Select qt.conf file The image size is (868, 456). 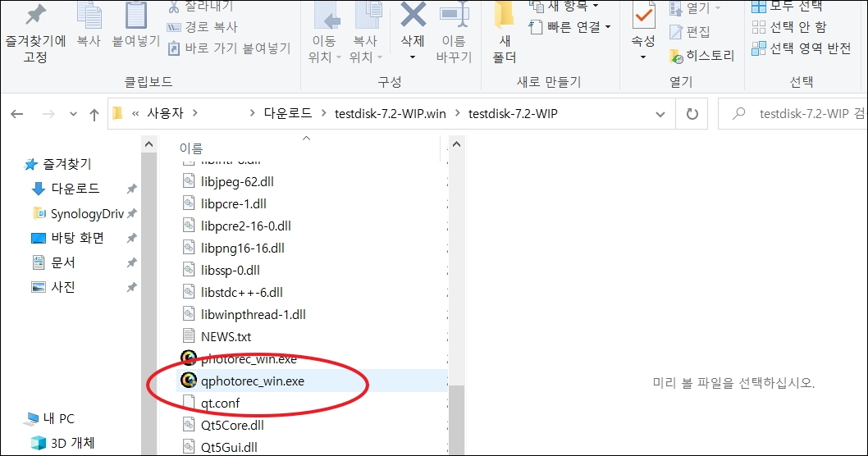pyautogui.click(x=220, y=403)
